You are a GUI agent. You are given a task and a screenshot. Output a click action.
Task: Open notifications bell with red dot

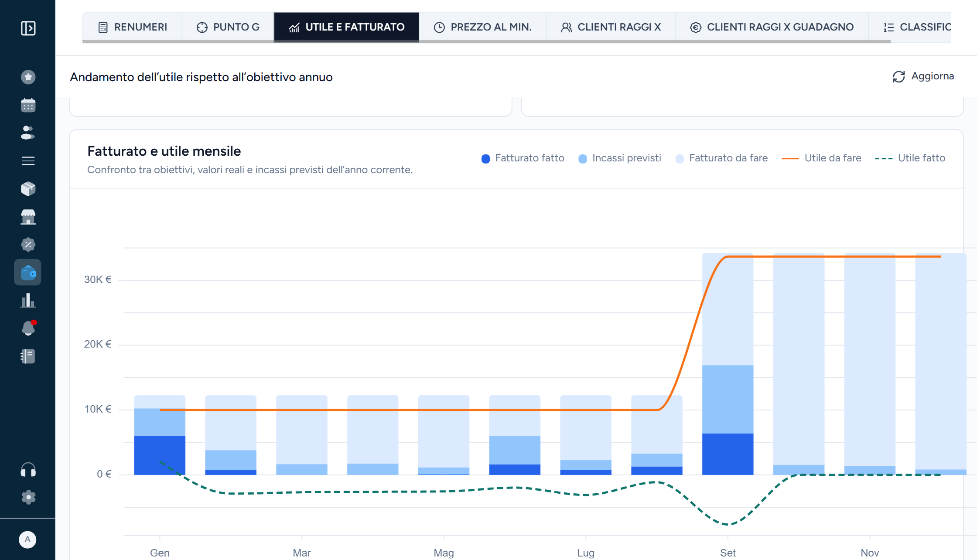(28, 328)
